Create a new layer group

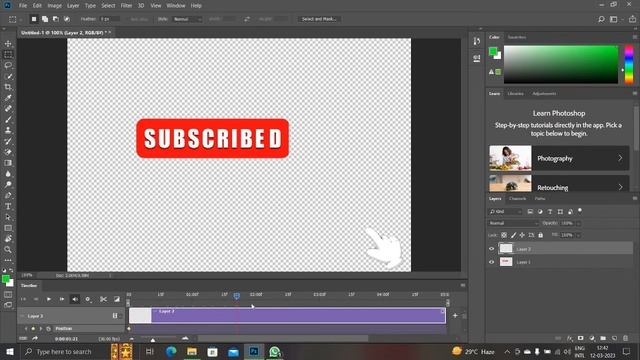pyautogui.click(x=603, y=338)
